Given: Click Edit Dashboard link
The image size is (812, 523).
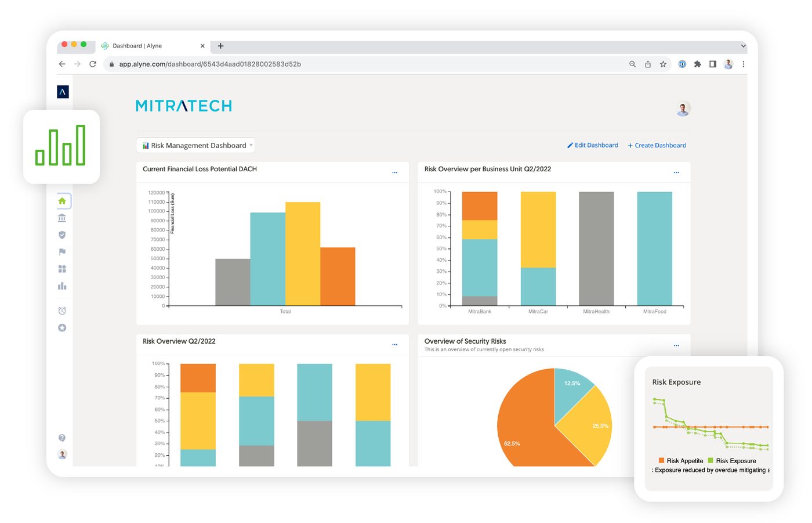Looking at the screenshot, I should click(593, 145).
